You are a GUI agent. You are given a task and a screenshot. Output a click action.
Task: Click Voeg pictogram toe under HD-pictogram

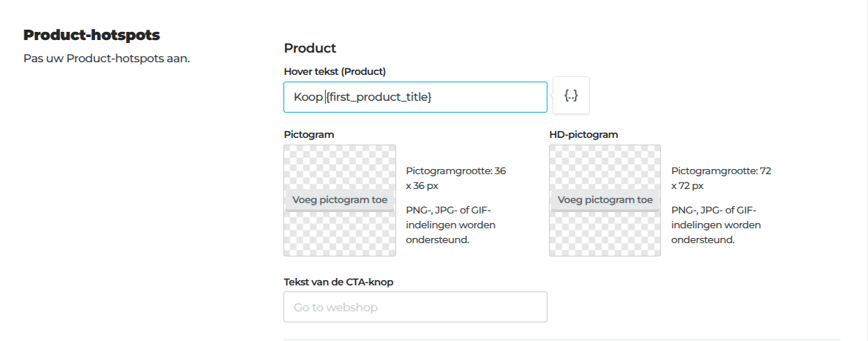pos(605,200)
